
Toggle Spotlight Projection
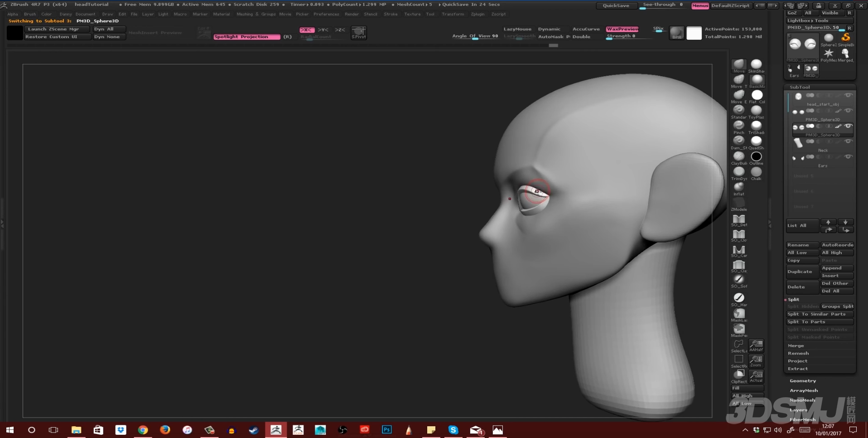coord(247,37)
